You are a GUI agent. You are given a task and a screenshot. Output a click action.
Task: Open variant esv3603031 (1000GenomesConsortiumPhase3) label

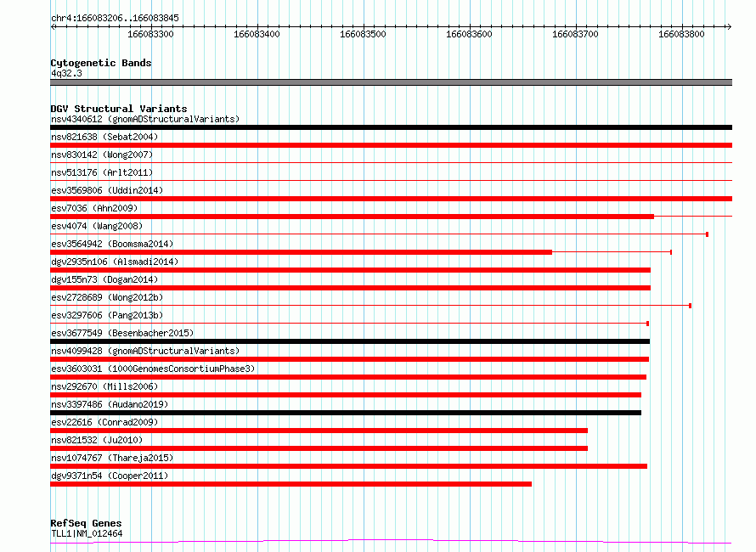coord(153,369)
